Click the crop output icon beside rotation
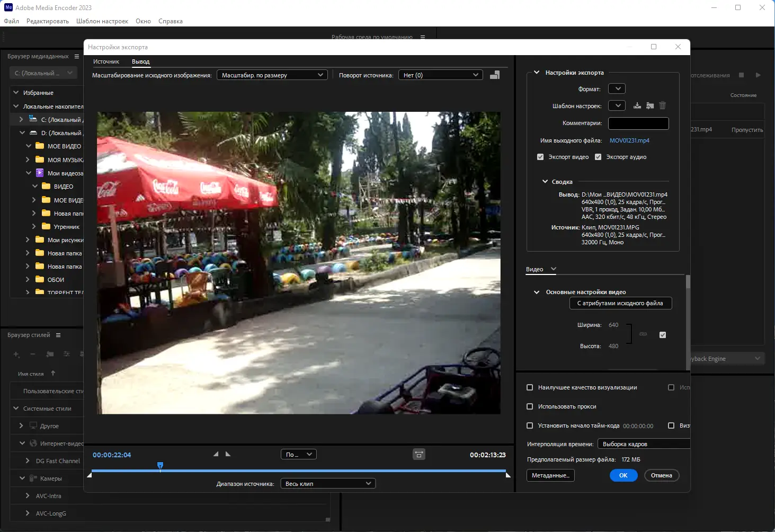Image resolution: width=775 pixels, height=532 pixels. 495,75
